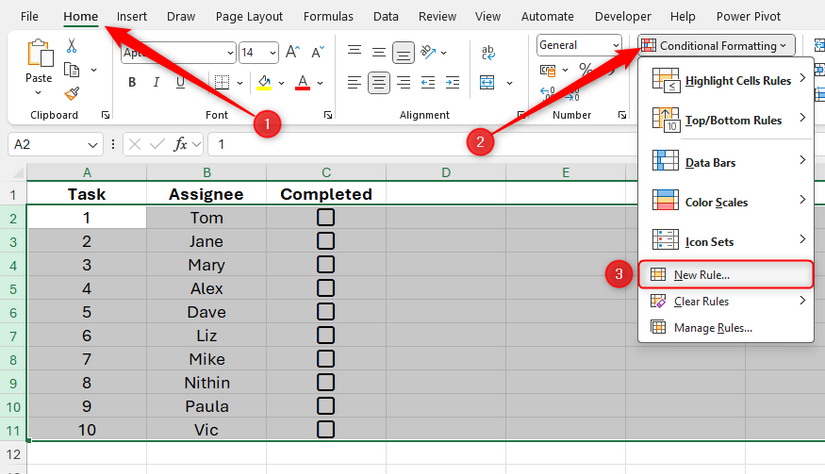
Task: Open the font size dropdown
Action: 272,53
